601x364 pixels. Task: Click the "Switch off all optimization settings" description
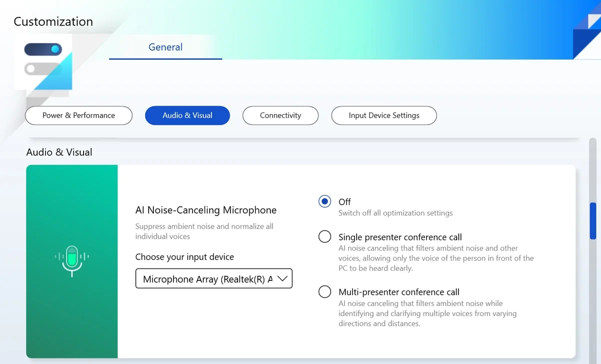(x=395, y=213)
